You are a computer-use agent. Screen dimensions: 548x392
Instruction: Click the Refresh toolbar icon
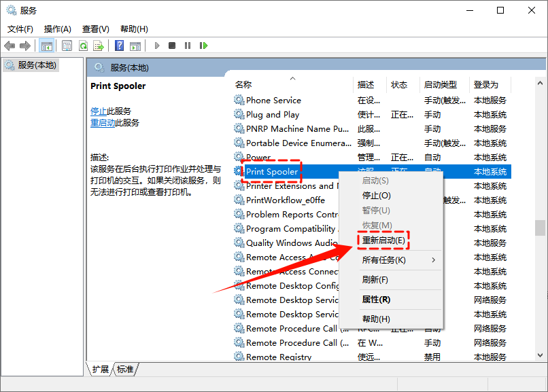tap(83, 46)
